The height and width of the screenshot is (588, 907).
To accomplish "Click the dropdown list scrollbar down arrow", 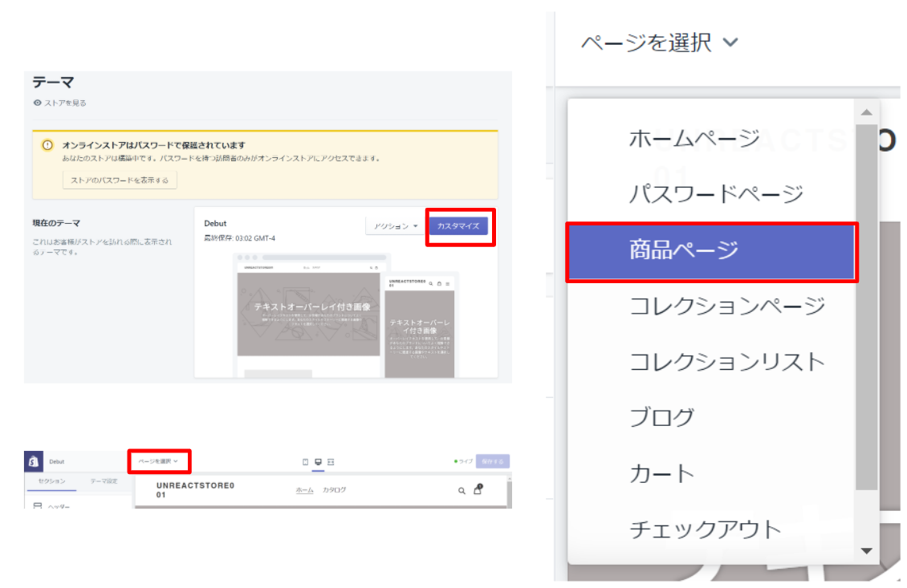I will click(866, 551).
